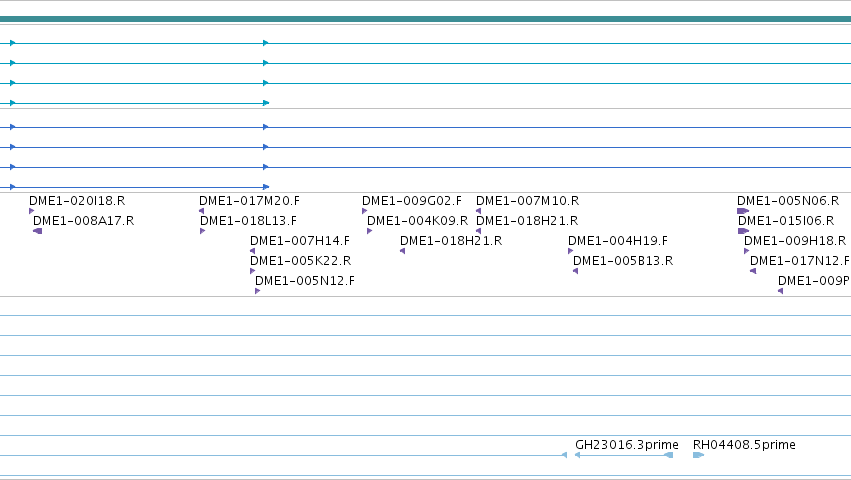Select the DME1-009H18.R feature label
This screenshot has height=480, width=851.
click(x=795, y=241)
